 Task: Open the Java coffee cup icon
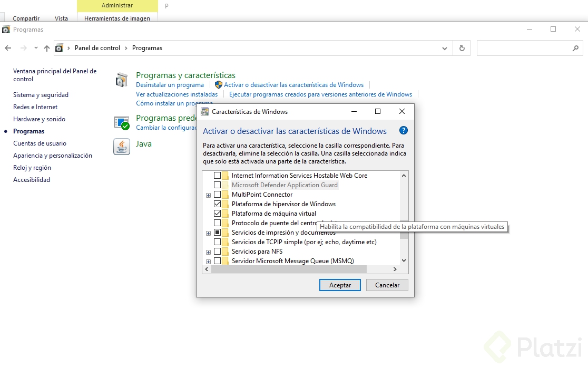coord(122,147)
